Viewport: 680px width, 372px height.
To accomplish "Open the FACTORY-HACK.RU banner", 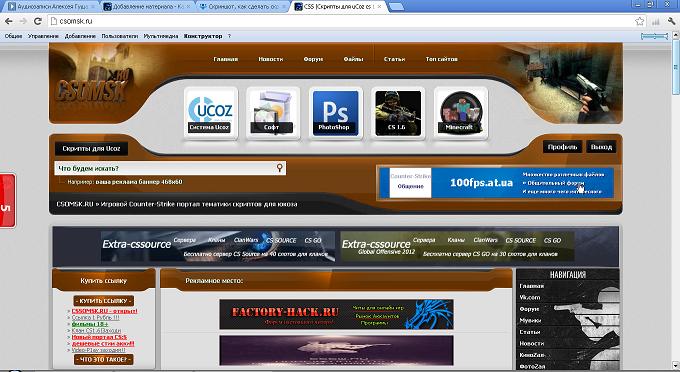I will click(x=336, y=314).
